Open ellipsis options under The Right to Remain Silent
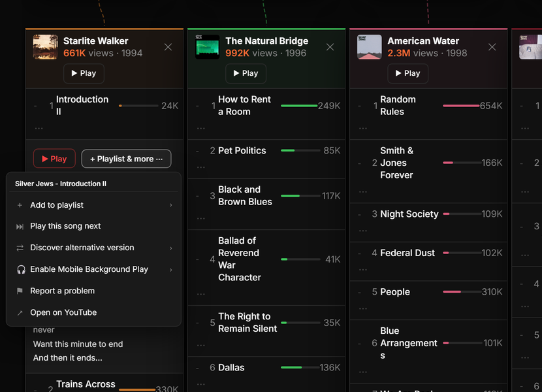 (x=201, y=346)
